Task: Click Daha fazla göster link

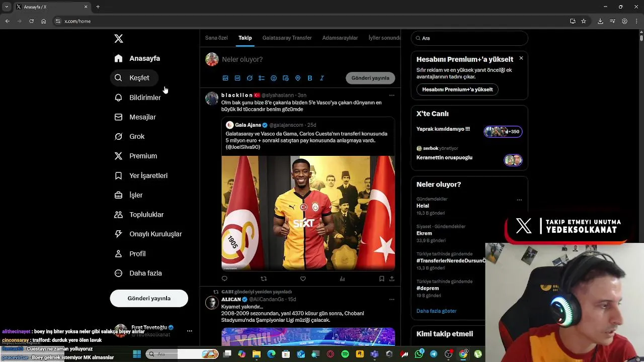Action: click(x=436, y=311)
